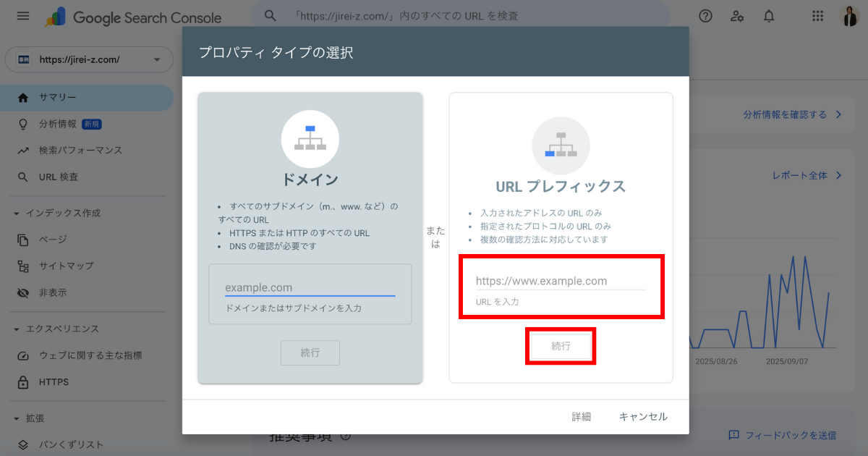Viewport: 868px width, 456px height.
Task: Select the ドメイン property type card heading
Action: coord(310,180)
